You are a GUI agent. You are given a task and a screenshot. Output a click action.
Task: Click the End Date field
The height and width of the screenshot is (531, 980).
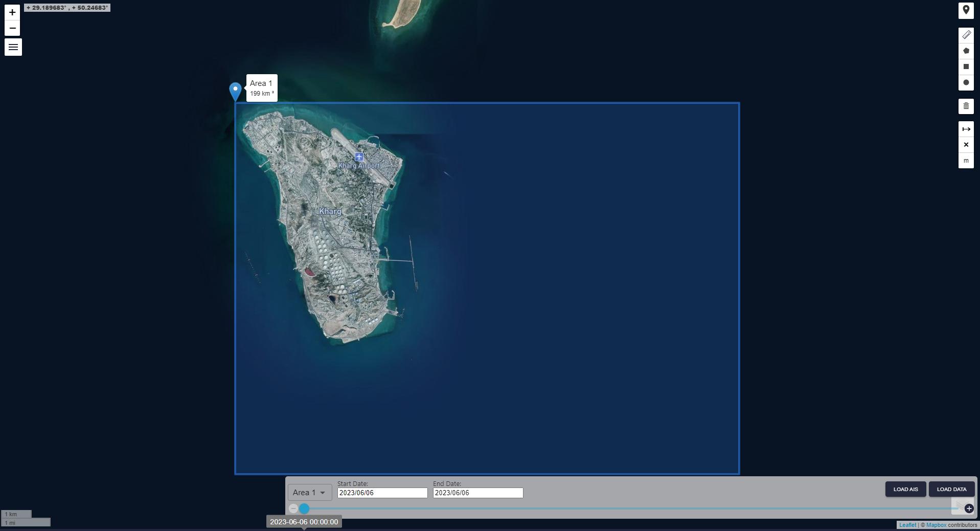click(x=477, y=493)
